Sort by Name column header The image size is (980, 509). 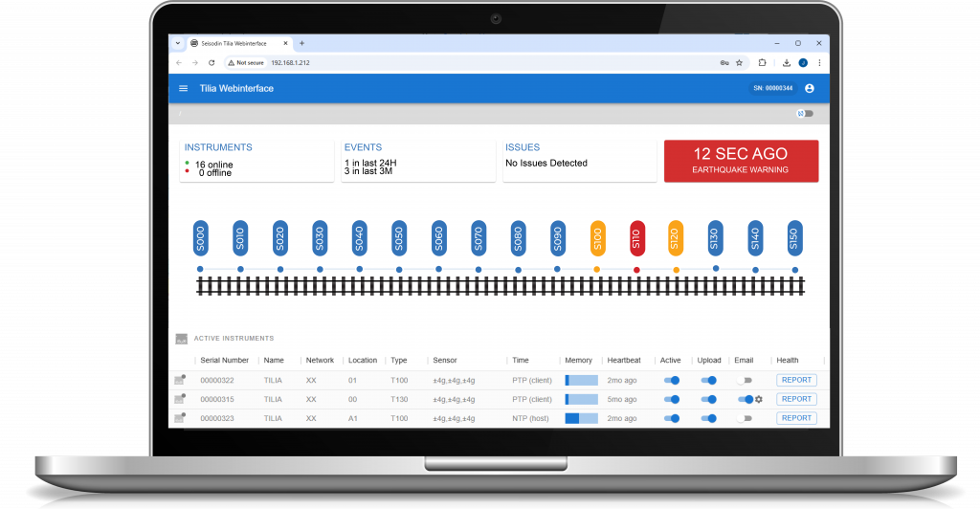tap(274, 361)
